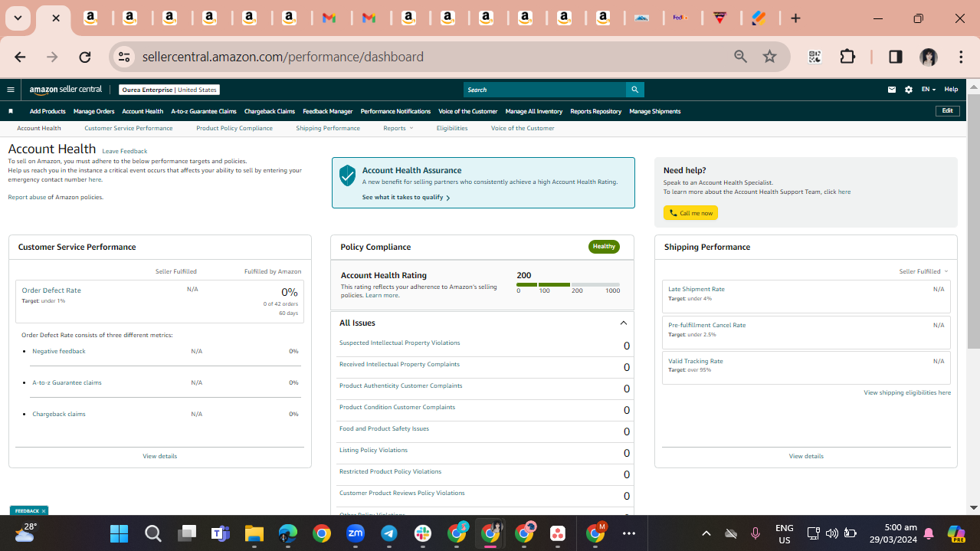Open the Chrome profile avatar
The width and height of the screenshot is (980, 551).
point(929,57)
